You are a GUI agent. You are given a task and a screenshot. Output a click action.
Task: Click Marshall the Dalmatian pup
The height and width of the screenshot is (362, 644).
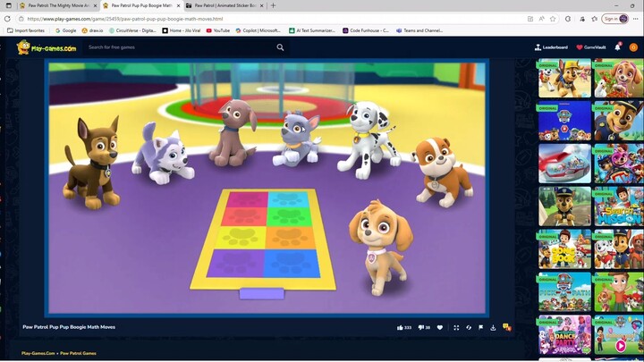pyautogui.click(x=368, y=140)
